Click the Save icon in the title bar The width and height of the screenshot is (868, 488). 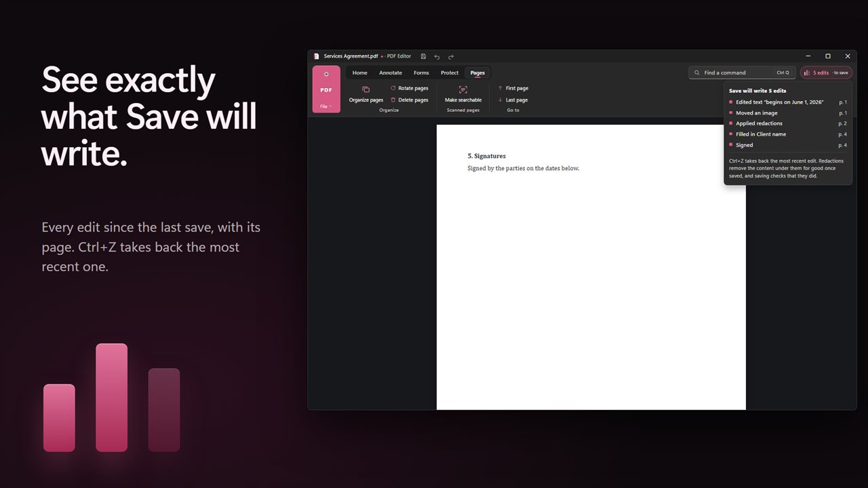pyautogui.click(x=423, y=56)
